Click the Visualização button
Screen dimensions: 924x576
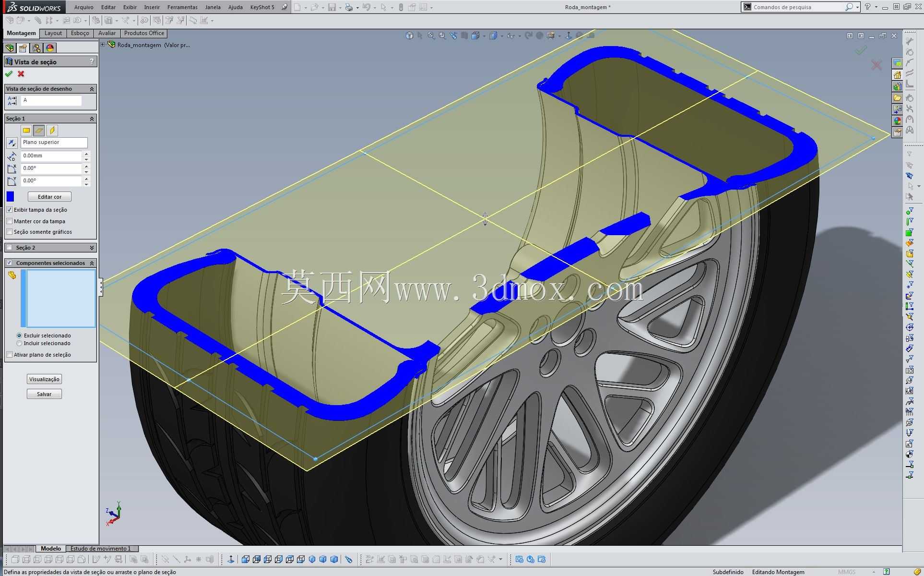pos(44,379)
